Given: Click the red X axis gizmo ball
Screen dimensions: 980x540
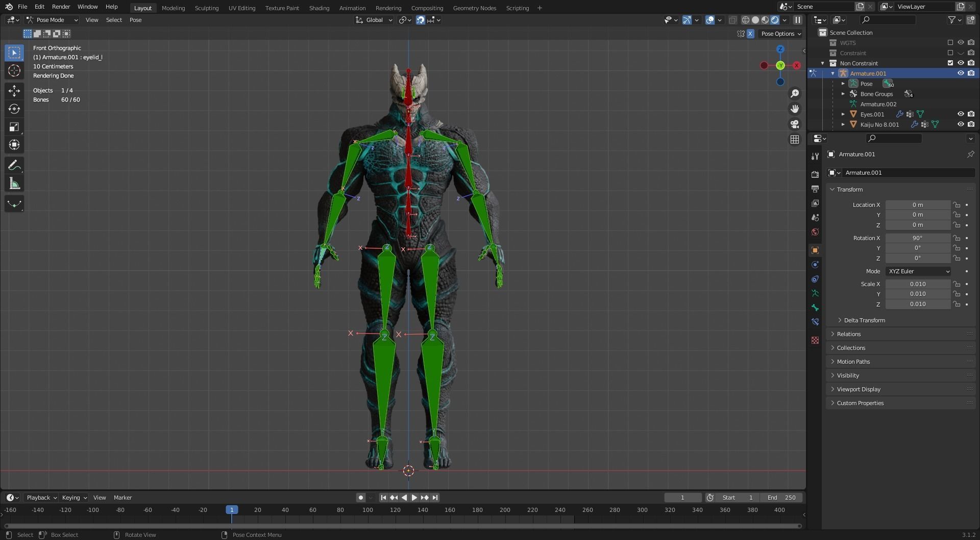Looking at the screenshot, I should coord(796,65).
